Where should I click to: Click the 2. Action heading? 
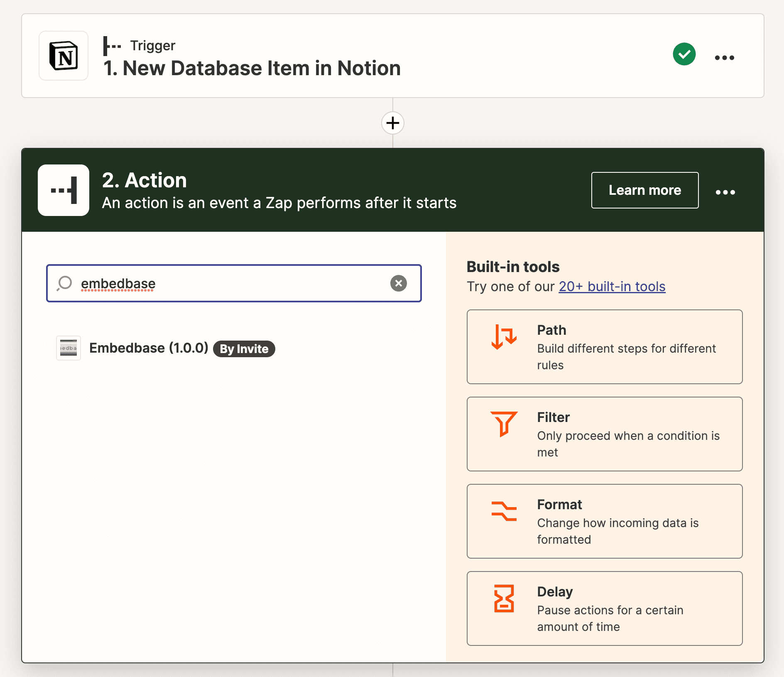click(x=145, y=180)
